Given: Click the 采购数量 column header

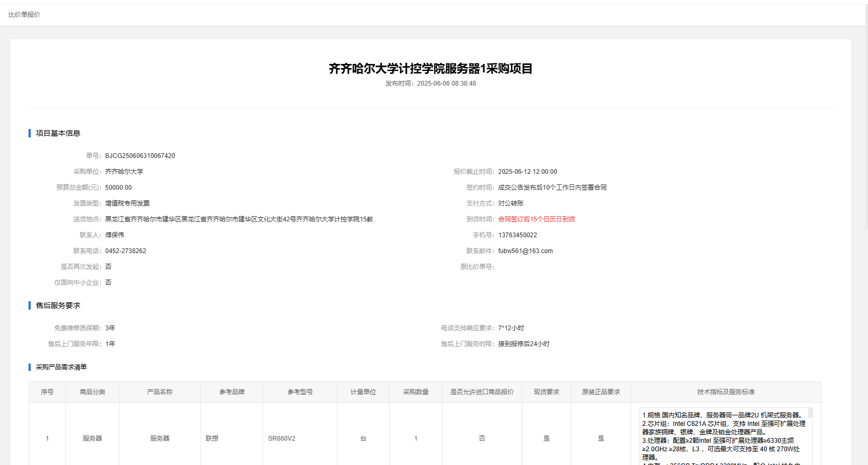Looking at the screenshot, I should pos(415,392).
